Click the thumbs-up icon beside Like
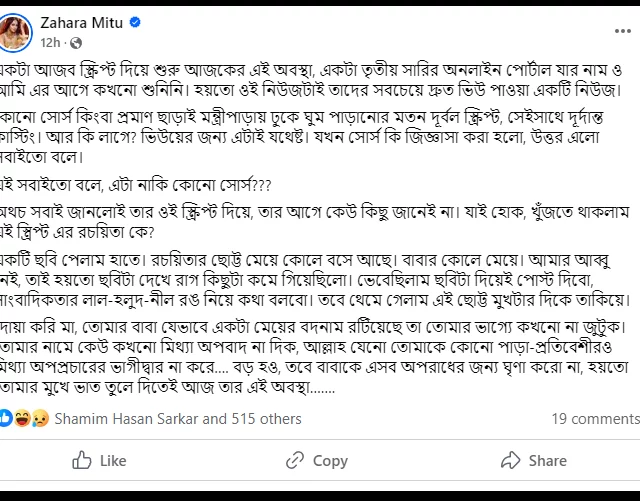The image size is (640, 501). coord(82,460)
